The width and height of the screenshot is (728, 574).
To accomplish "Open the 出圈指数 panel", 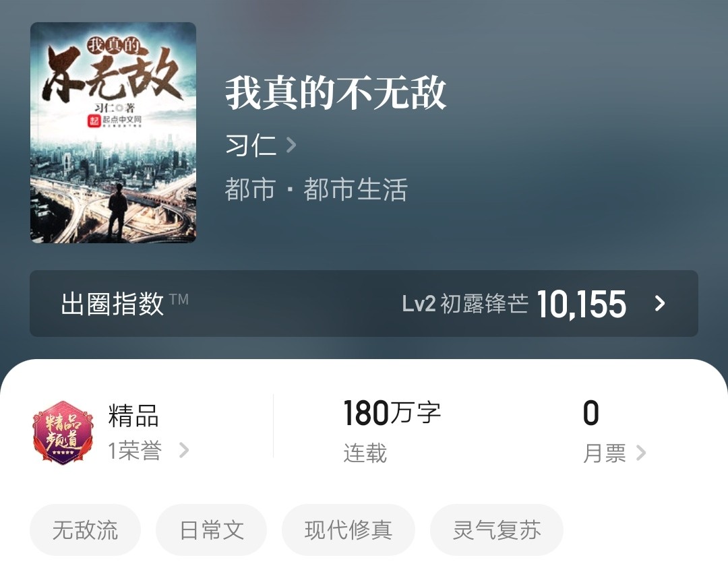I will [x=364, y=303].
